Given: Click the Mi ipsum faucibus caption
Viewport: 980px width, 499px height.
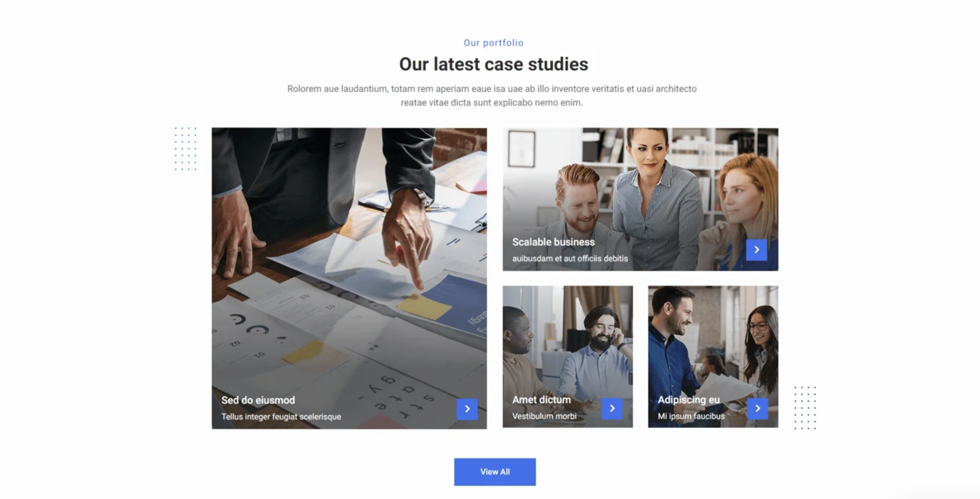Looking at the screenshot, I should [691, 417].
